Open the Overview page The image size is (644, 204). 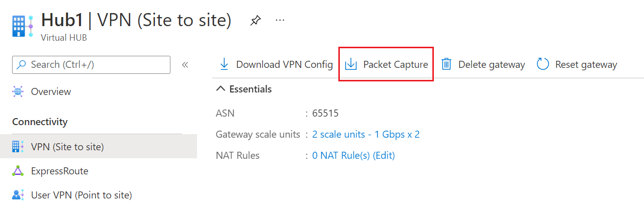(51, 92)
